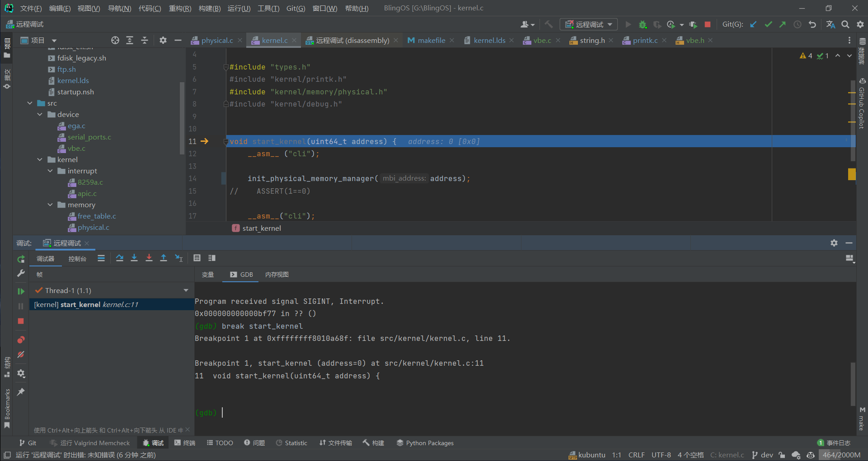Expand the Thread-1 (1.1) thread selector
Viewport: 868px width, 461px height.
(186, 291)
